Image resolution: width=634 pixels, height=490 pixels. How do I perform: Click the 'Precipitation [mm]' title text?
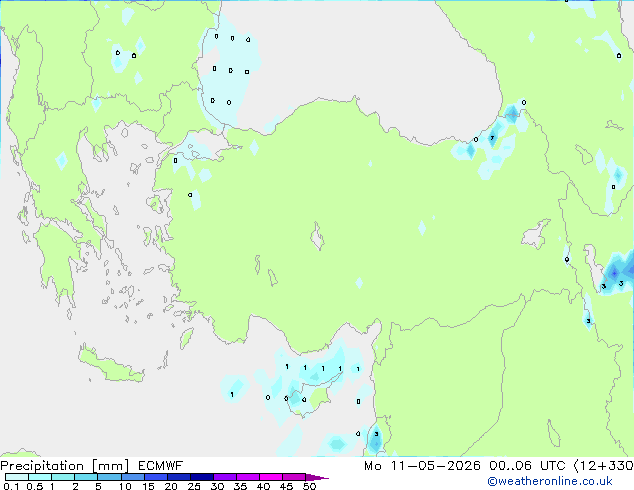(x=64, y=466)
